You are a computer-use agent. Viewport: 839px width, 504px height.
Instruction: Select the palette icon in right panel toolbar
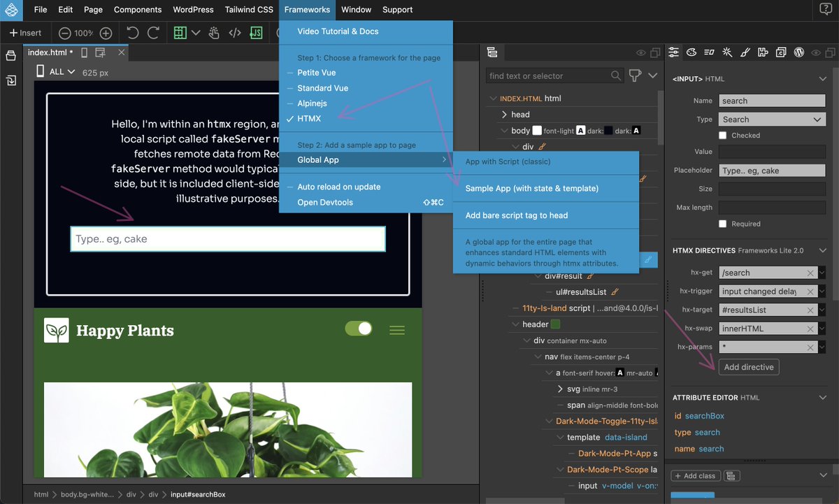click(x=691, y=52)
